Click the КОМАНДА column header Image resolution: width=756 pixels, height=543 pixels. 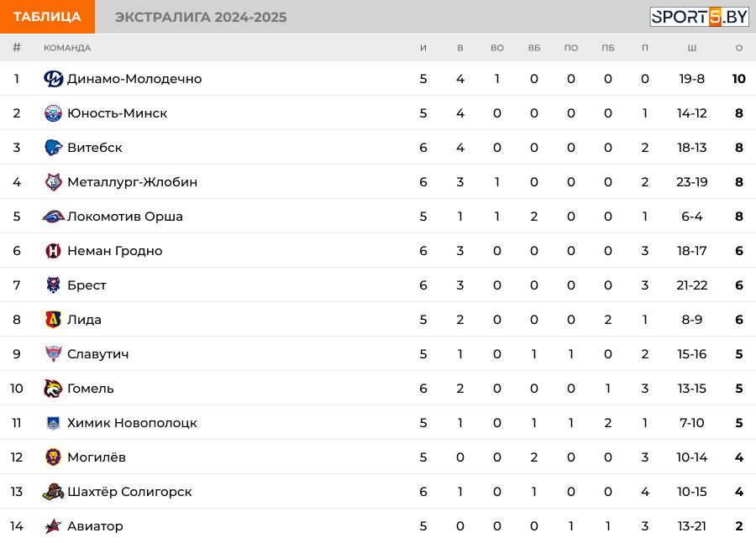tap(67, 48)
